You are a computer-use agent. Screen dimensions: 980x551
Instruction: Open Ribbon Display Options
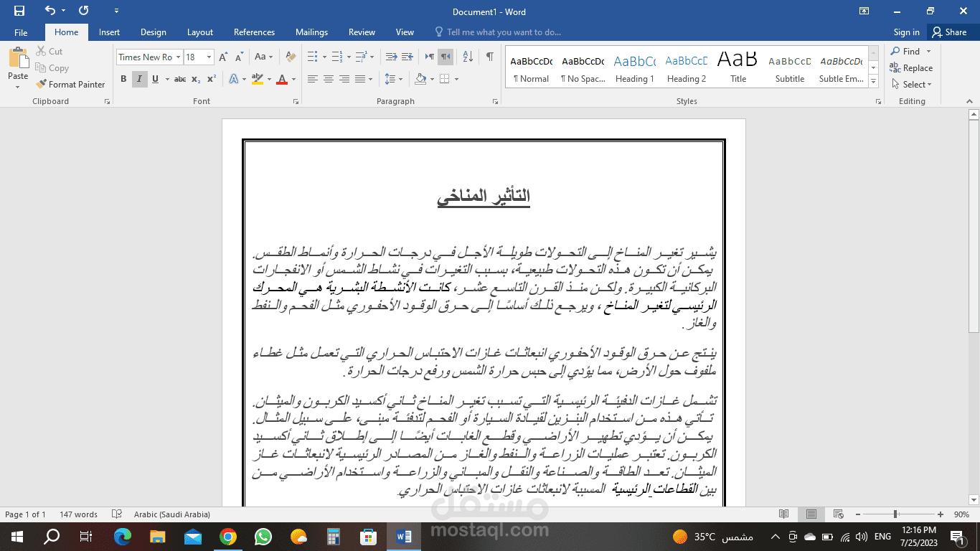click(x=864, y=11)
